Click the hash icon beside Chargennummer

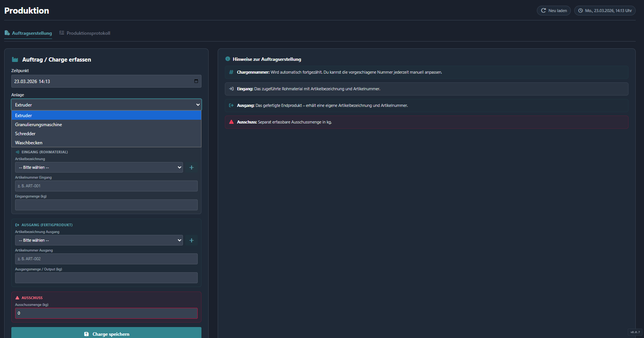pyautogui.click(x=231, y=72)
